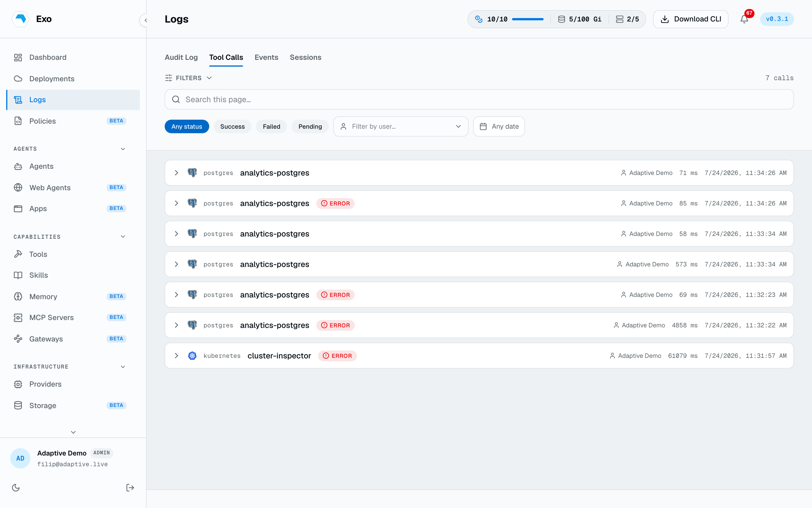Select the Any status filter

coord(187,127)
